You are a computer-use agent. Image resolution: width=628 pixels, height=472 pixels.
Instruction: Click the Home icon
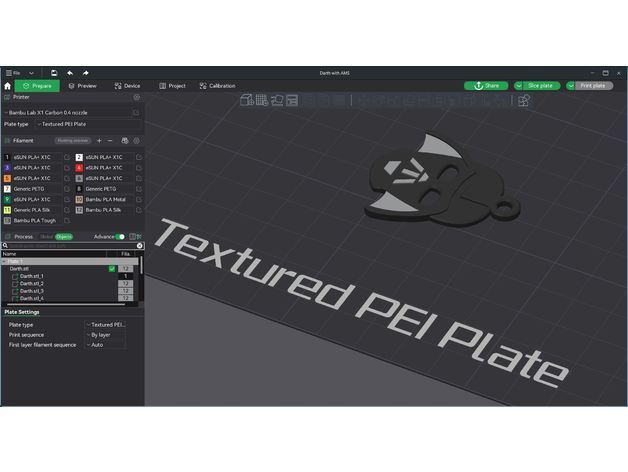tap(8, 86)
